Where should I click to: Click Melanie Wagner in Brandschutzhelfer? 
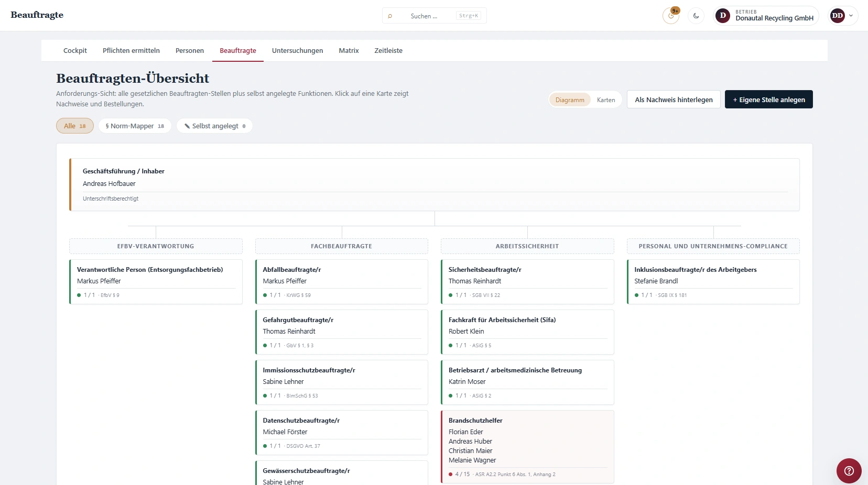(472, 460)
